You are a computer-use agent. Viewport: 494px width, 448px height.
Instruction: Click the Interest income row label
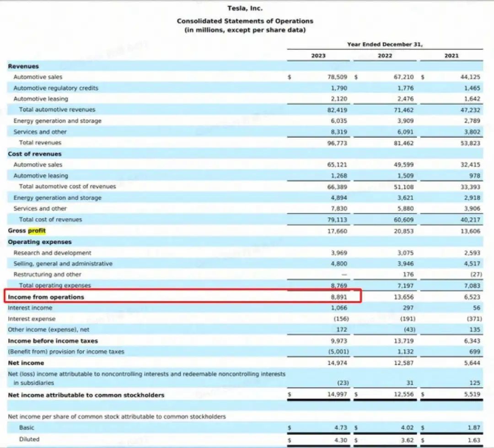pyautogui.click(x=30, y=308)
